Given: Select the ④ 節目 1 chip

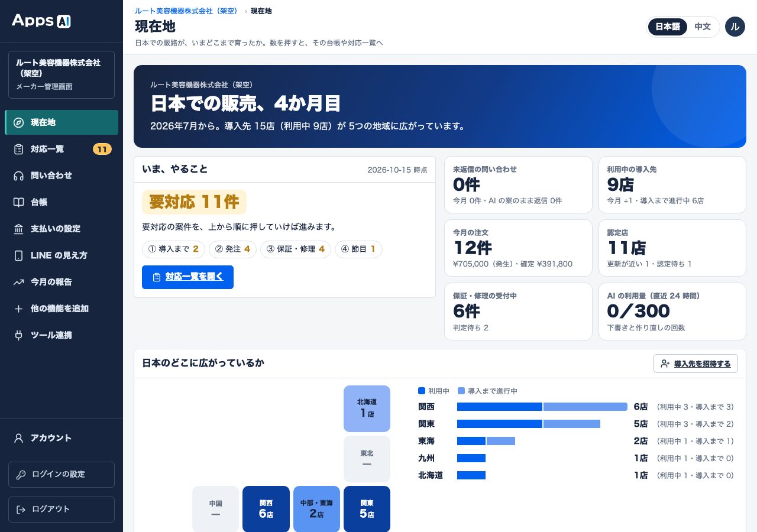Looking at the screenshot, I should [x=358, y=249].
